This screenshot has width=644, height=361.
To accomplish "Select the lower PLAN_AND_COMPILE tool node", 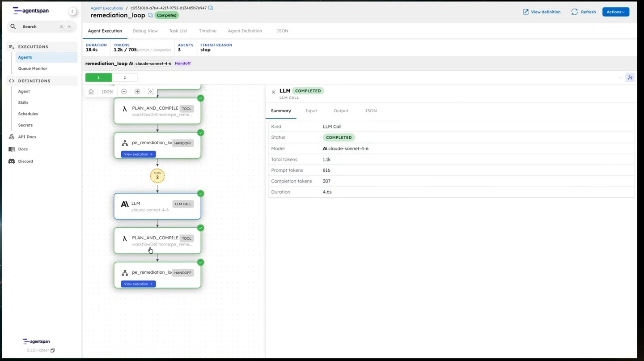I will 157,241.
